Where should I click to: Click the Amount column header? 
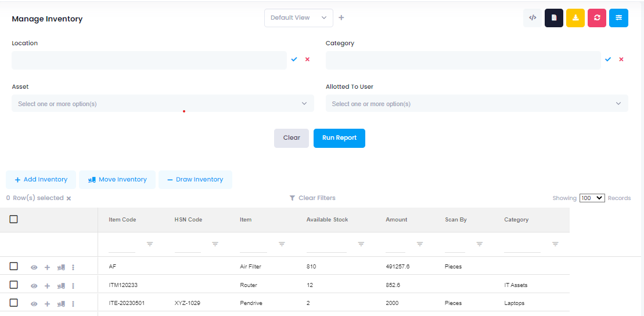(x=397, y=220)
